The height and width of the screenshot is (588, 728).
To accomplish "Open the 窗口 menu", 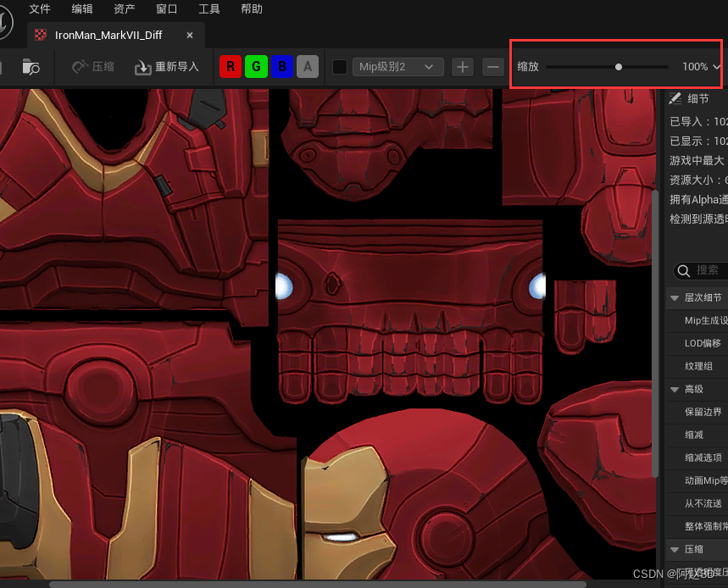I will tap(166, 8).
